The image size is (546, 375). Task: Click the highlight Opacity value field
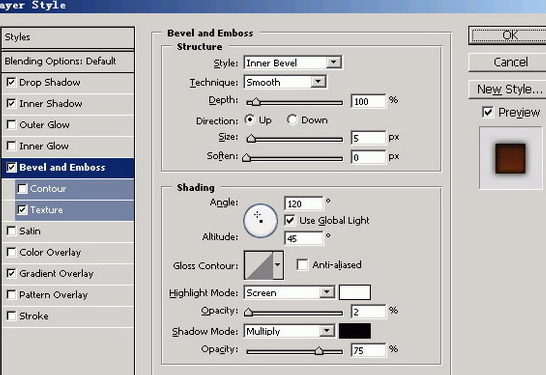click(x=368, y=312)
